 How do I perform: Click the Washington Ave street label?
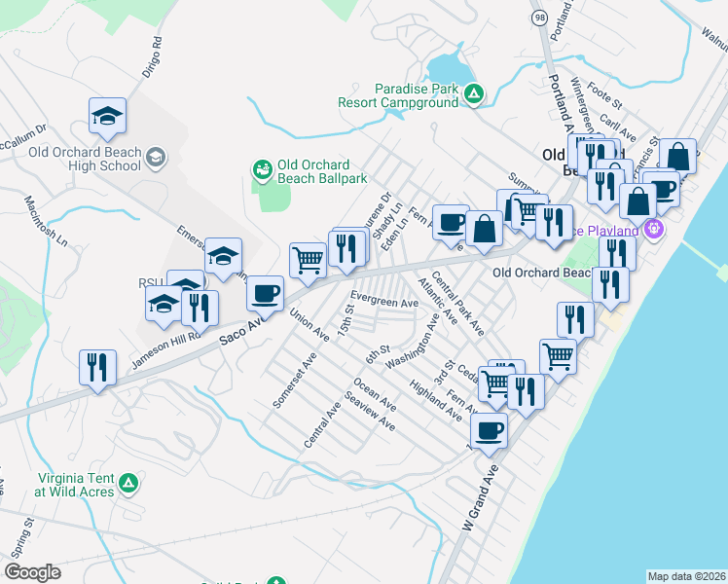click(413, 342)
